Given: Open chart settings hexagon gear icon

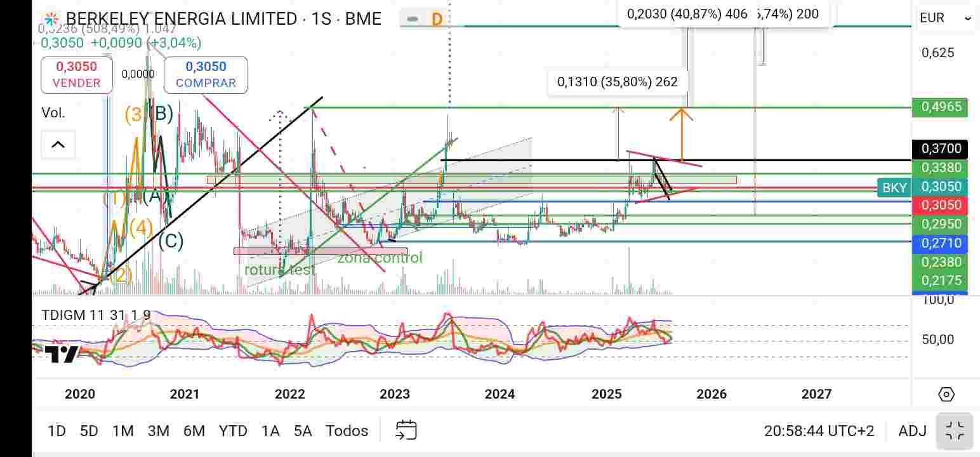Looking at the screenshot, I should tap(946, 394).
